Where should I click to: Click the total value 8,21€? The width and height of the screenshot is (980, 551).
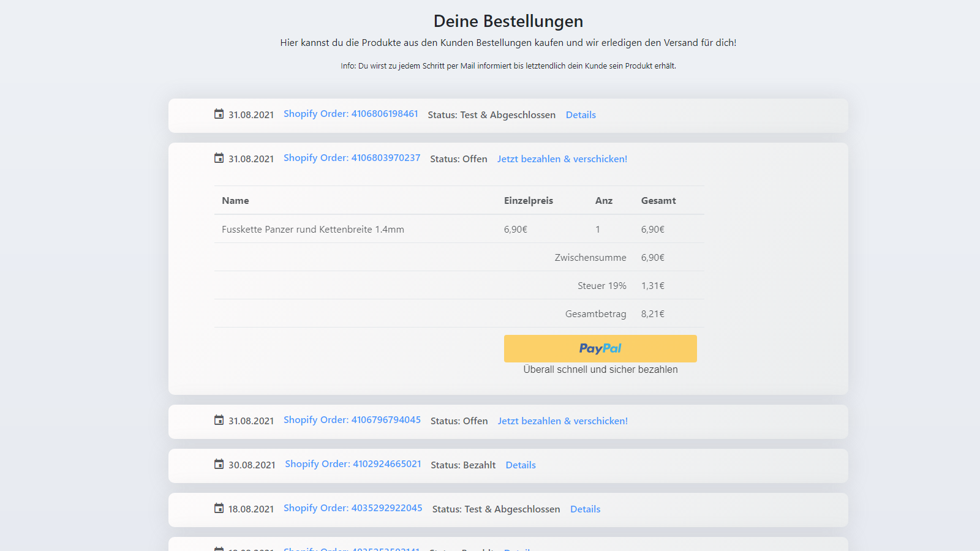click(653, 314)
